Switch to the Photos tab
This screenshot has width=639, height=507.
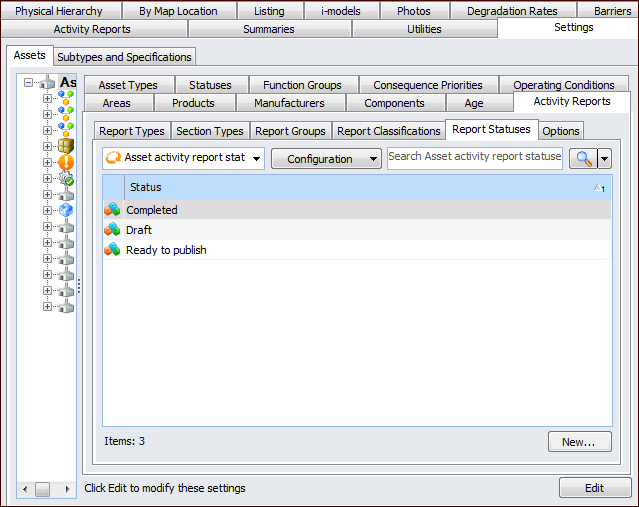coord(414,11)
